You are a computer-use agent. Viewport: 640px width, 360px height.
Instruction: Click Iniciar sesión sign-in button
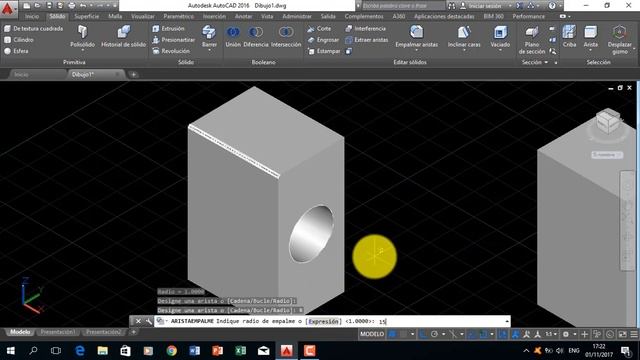click(486, 6)
